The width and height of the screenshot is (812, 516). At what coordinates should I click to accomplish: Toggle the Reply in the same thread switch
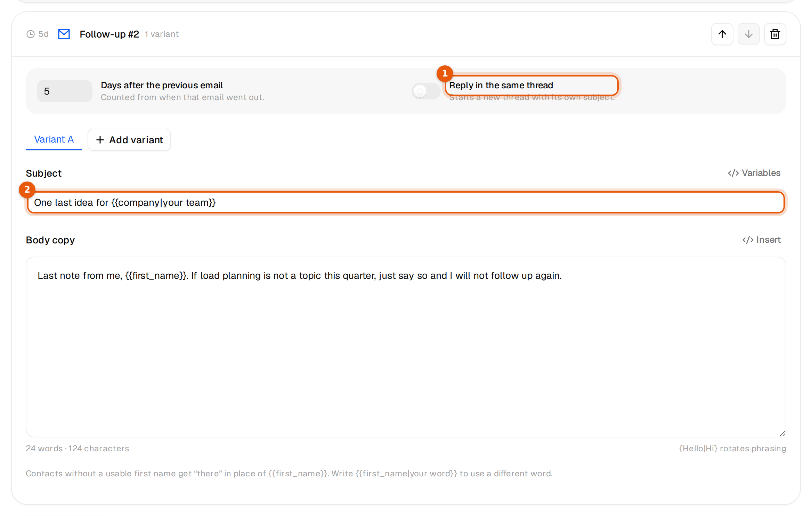[426, 91]
